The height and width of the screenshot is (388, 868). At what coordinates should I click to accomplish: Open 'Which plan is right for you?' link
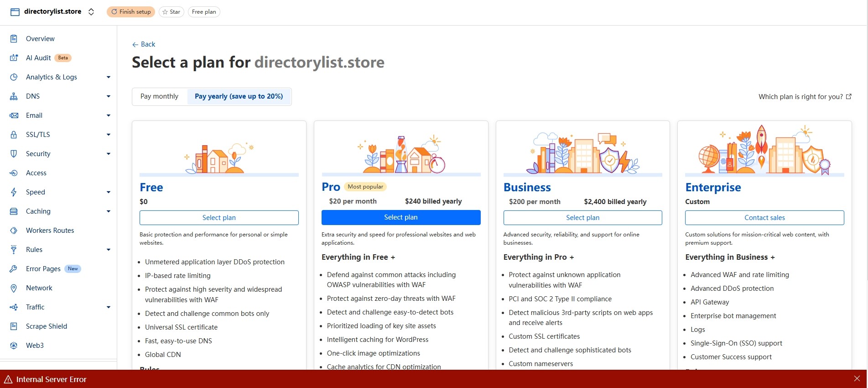805,96
